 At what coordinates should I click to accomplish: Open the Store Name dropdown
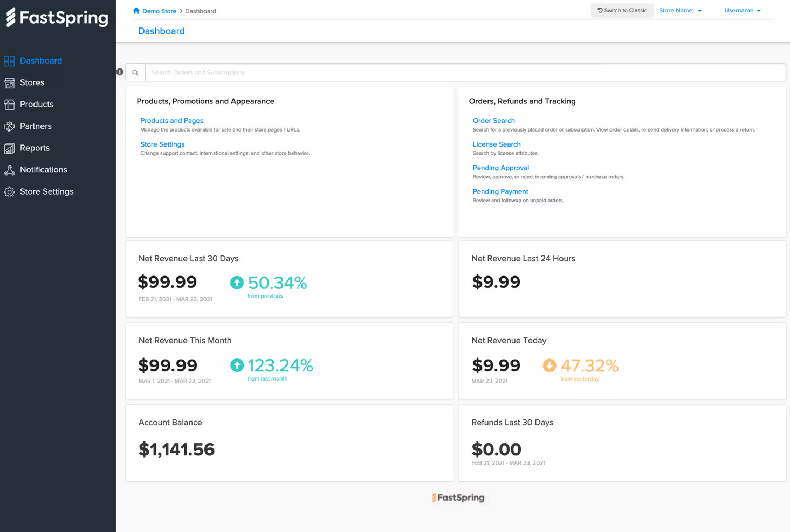click(x=681, y=10)
